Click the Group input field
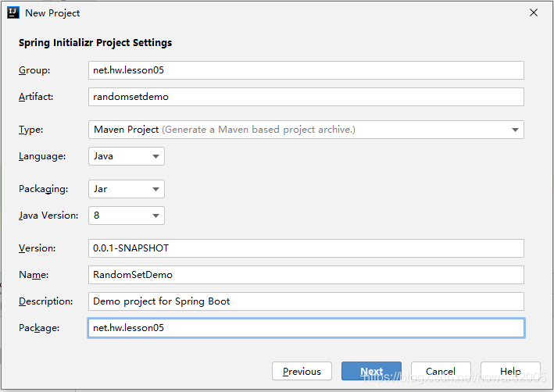554x392 pixels. (x=306, y=70)
